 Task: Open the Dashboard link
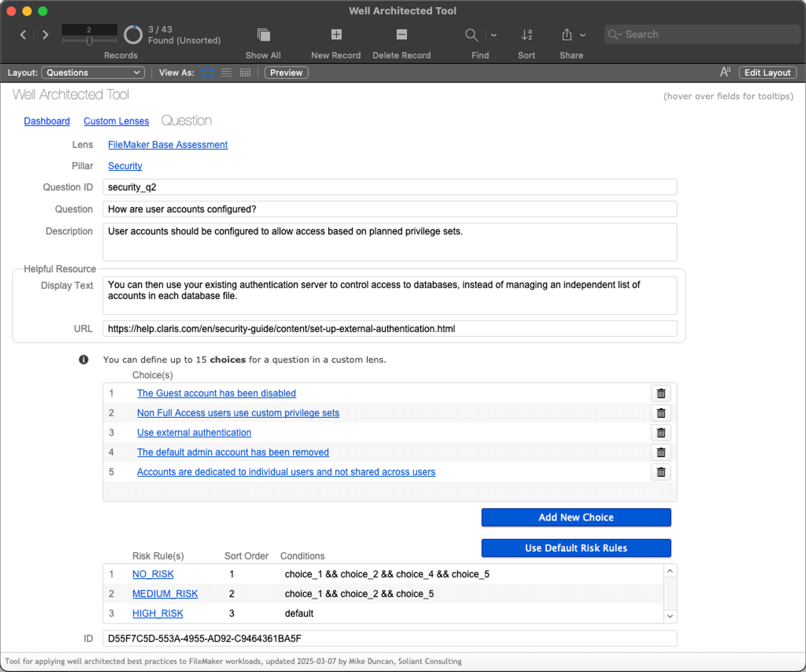coord(47,121)
